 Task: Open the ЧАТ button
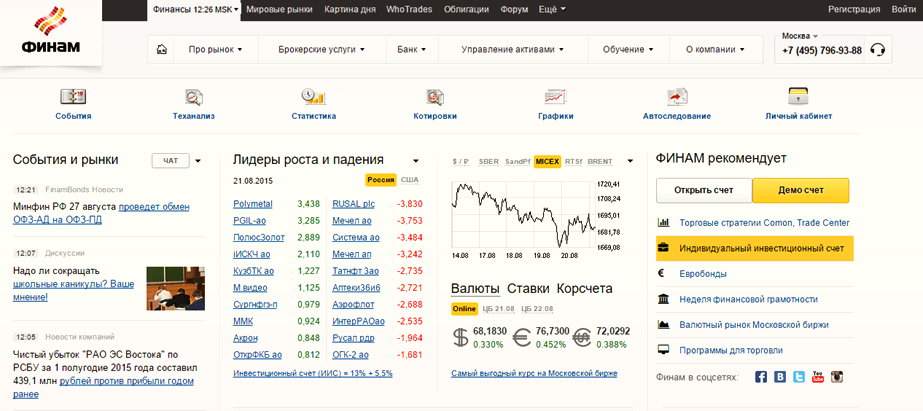point(170,161)
